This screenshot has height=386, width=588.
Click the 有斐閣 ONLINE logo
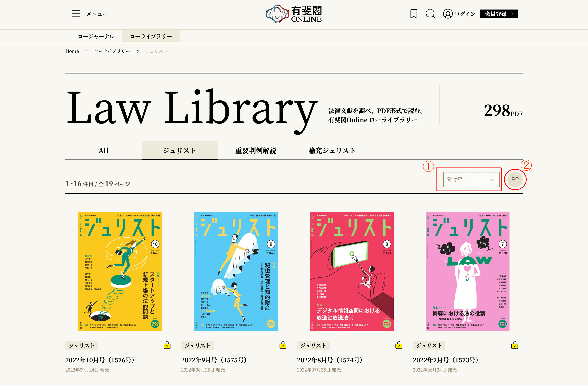tap(294, 14)
